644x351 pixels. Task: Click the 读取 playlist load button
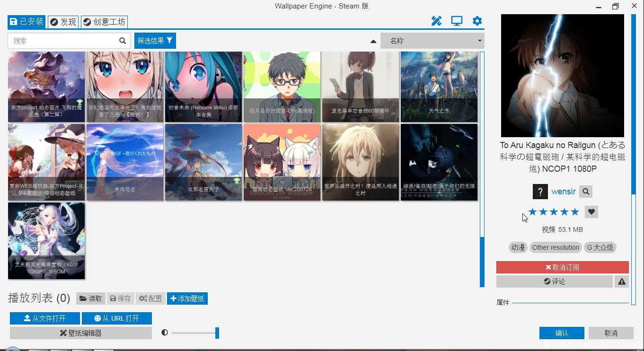pos(90,298)
